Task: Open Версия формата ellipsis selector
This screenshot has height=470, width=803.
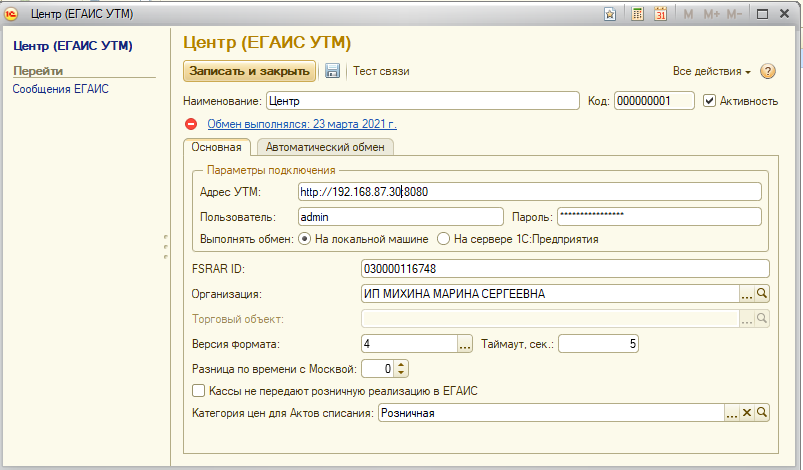Action: [x=464, y=344]
